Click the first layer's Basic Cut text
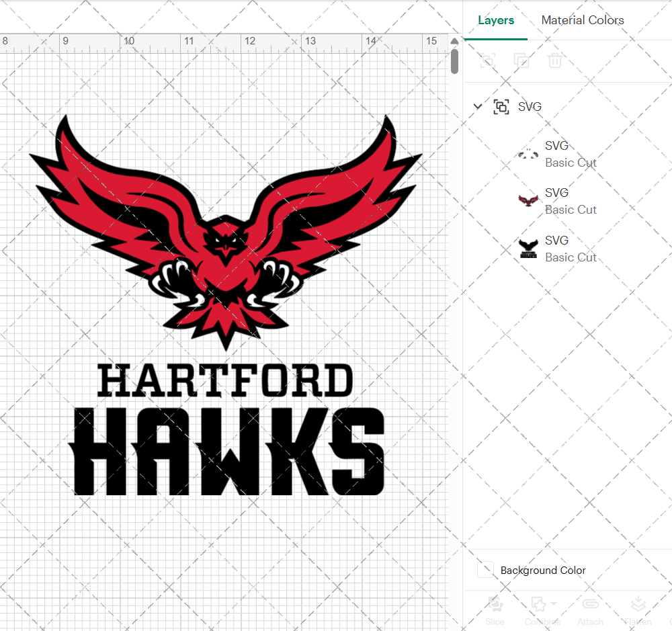672x631 pixels. point(571,163)
